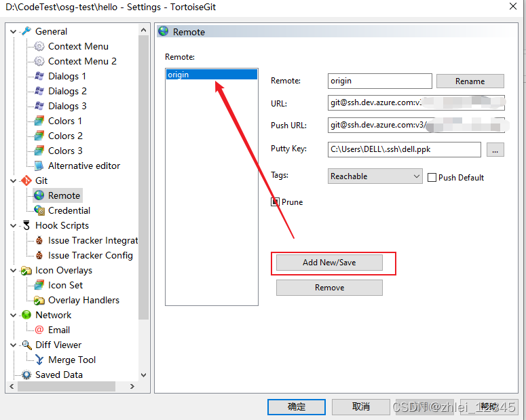
Task: Click the Dialogs 2 window icon
Action: (x=39, y=91)
